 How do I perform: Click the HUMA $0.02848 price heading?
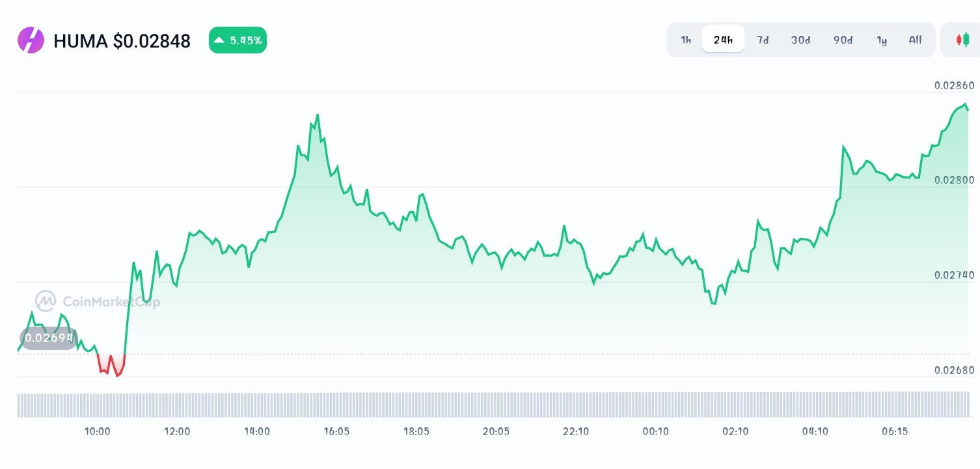pyautogui.click(x=122, y=41)
